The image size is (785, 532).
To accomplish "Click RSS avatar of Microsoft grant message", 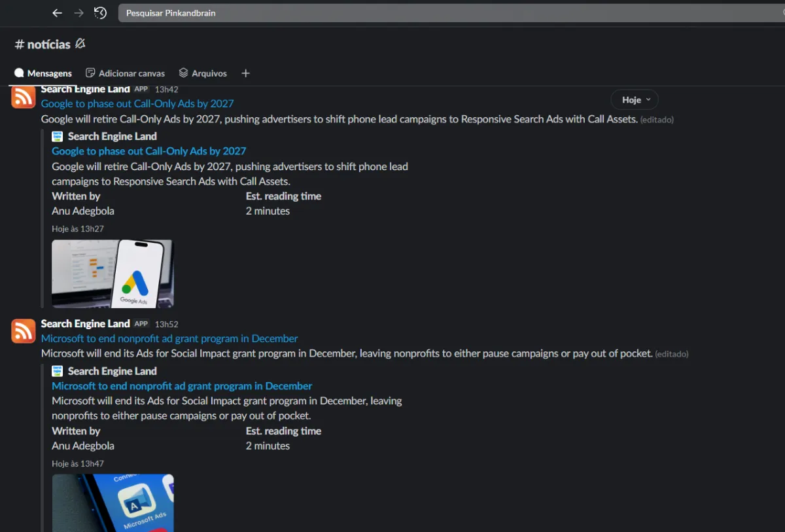I will pos(24,331).
